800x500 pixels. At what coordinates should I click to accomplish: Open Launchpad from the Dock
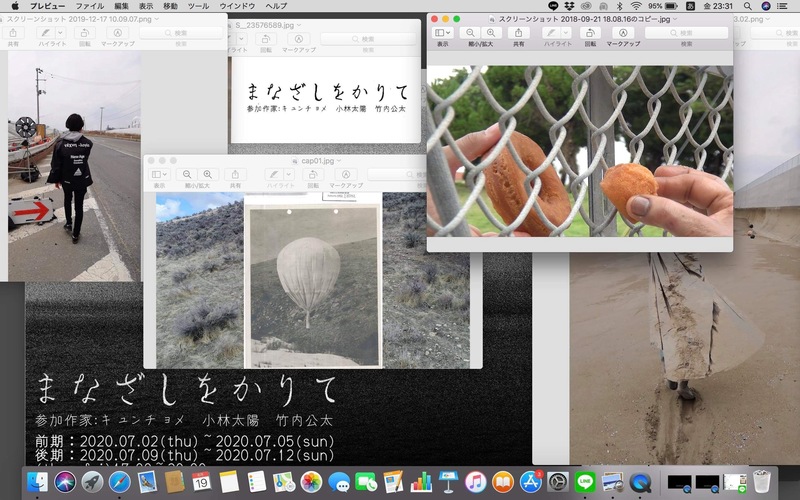pos(92,482)
